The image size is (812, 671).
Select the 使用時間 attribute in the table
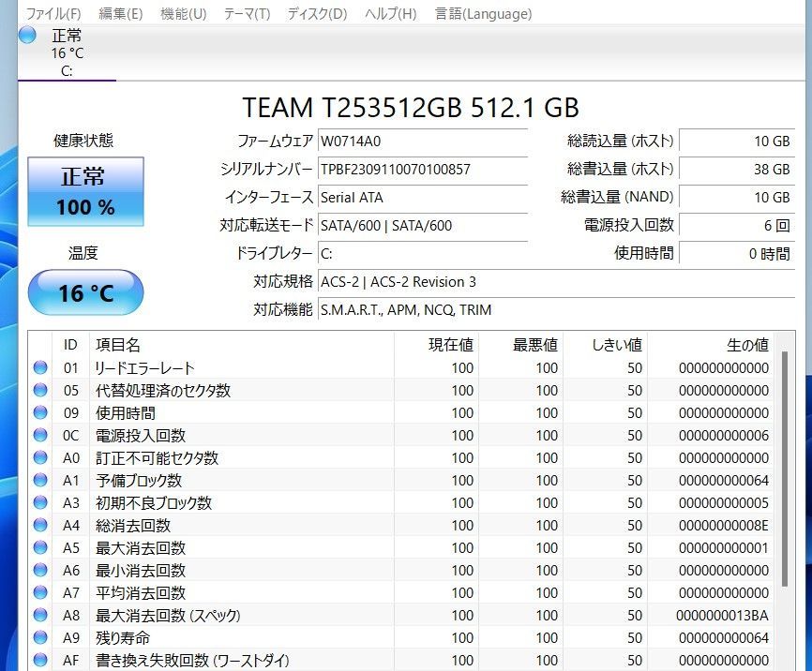click(x=126, y=413)
